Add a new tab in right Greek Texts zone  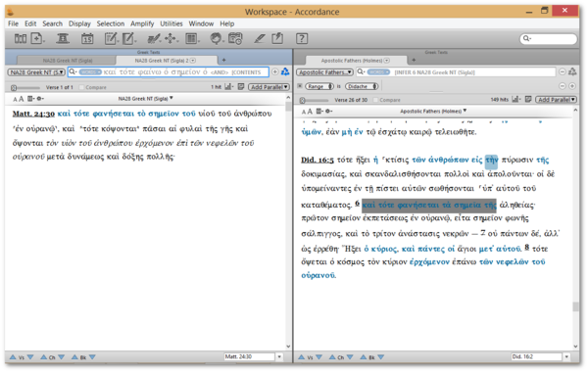click(414, 60)
